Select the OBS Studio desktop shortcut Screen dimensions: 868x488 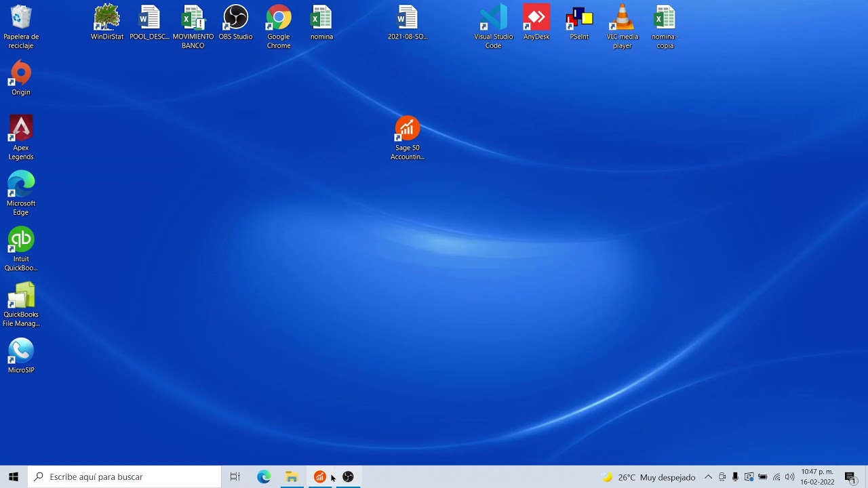[235, 23]
